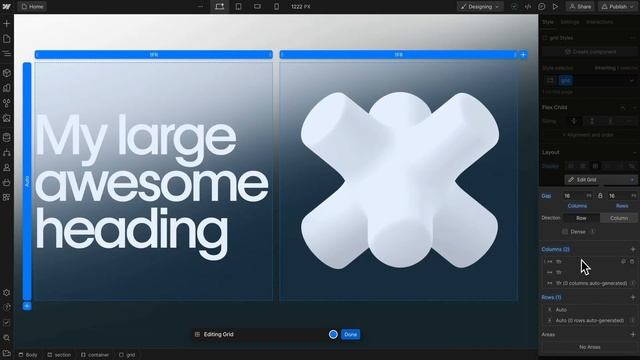
Task: Open the site settings gear icon
Action: point(7,293)
